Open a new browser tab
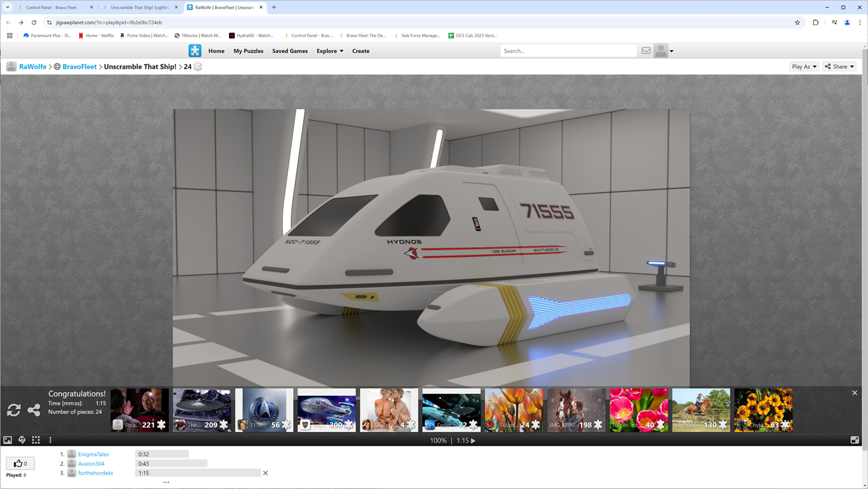The height and width of the screenshot is (489, 868). 274,7
